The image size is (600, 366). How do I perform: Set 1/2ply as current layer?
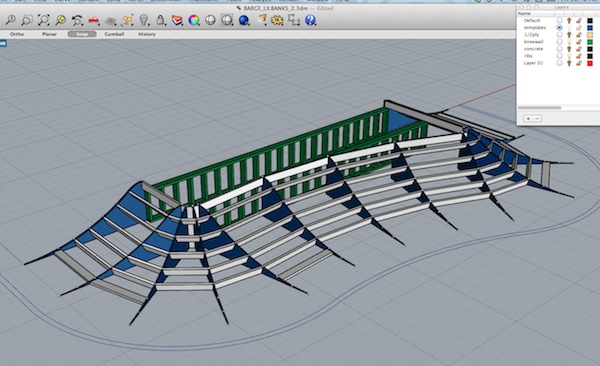559,35
